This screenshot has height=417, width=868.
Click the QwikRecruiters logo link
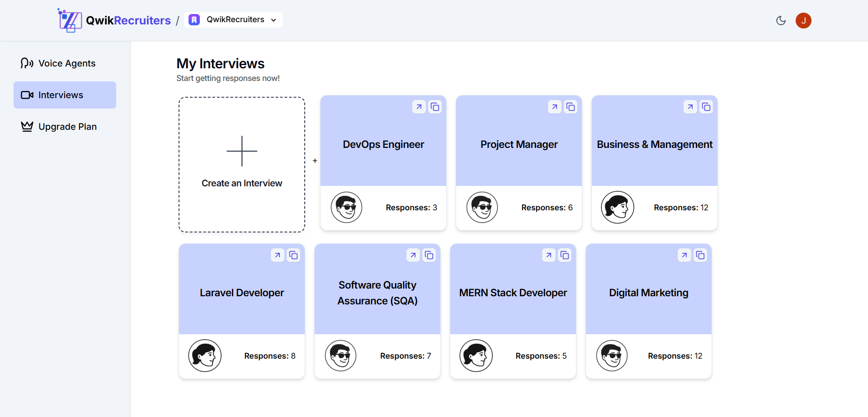tap(115, 20)
